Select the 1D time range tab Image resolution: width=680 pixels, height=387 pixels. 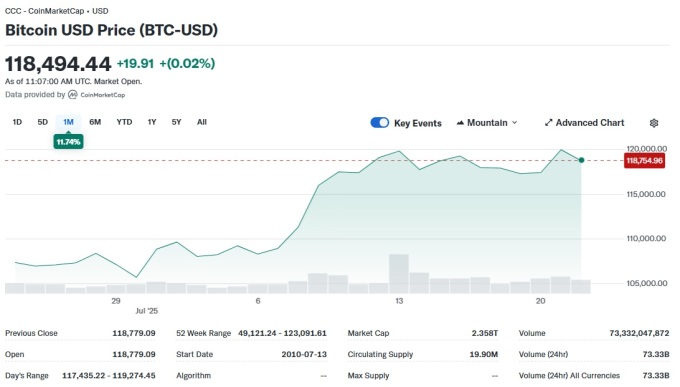pyautogui.click(x=17, y=122)
